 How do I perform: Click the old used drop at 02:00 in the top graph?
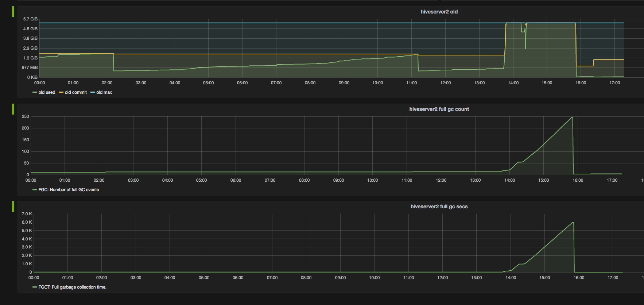113,62
